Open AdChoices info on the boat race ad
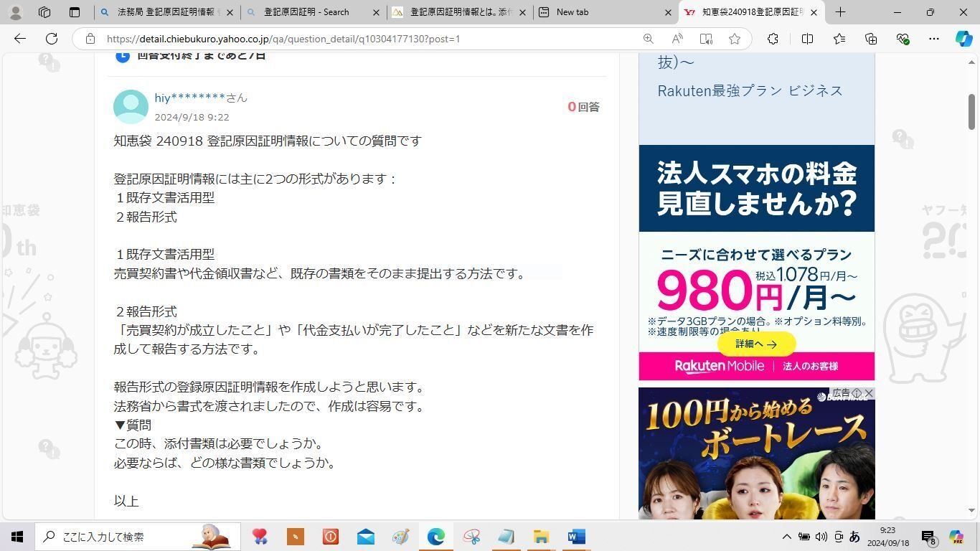980x551 pixels. pyautogui.click(x=856, y=393)
